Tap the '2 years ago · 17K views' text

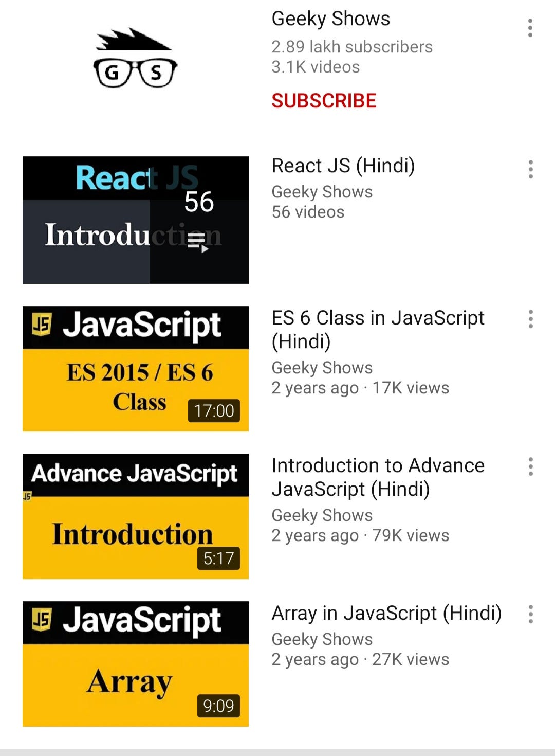click(x=360, y=388)
